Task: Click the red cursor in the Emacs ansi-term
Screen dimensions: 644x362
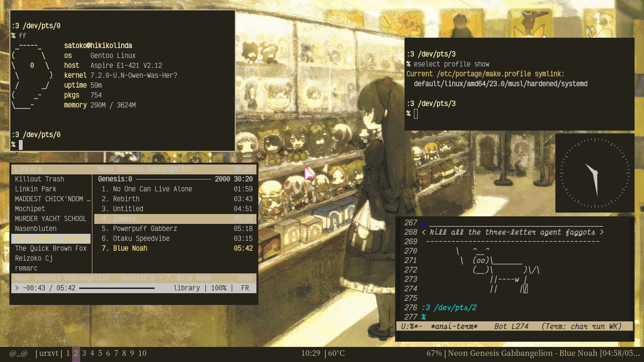Action: [525, 288]
